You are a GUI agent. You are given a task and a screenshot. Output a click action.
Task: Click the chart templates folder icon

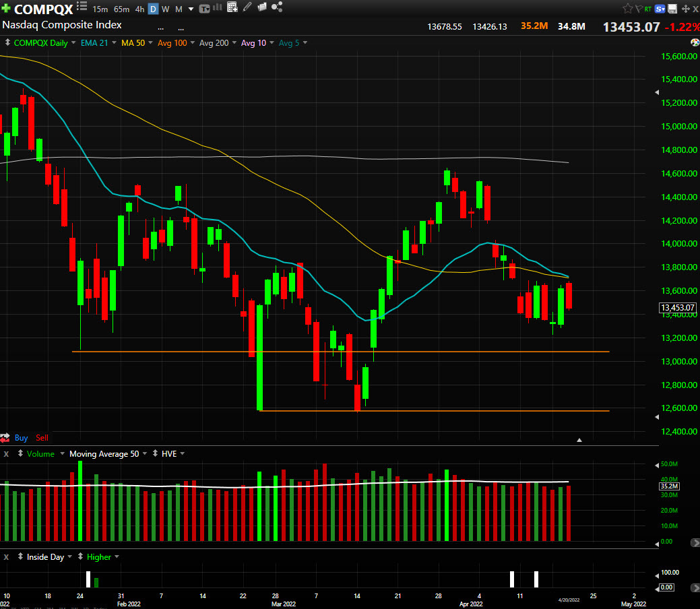click(262, 7)
